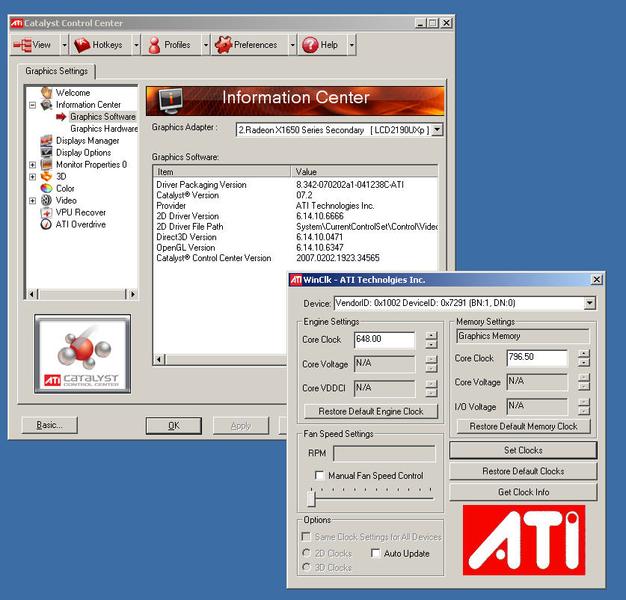
Task: Click the large red ATI logo in WinClk
Action: [x=524, y=540]
